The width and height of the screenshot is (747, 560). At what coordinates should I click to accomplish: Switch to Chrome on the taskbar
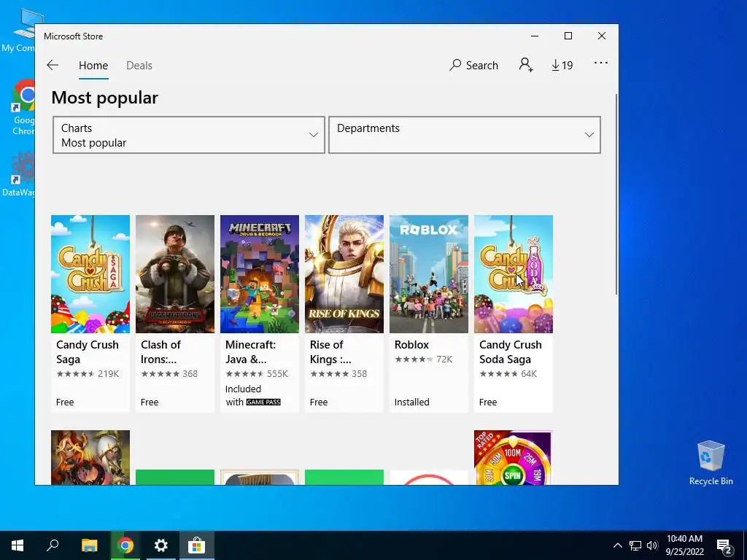click(x=125, y=545)
